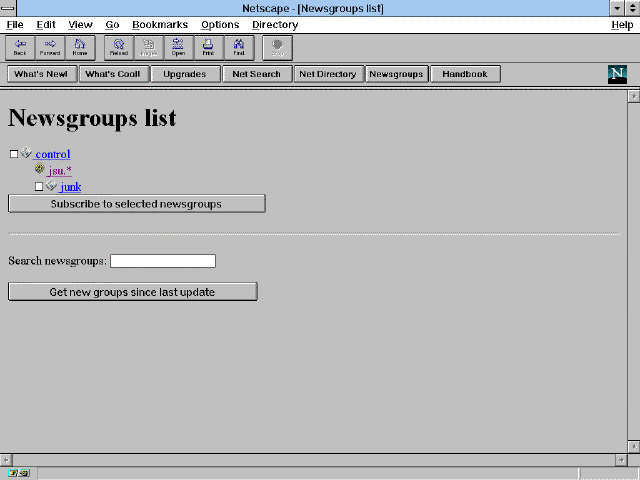Click the security key icon in status bar
This screenshot has width=640, height=480.
point(19,473)
